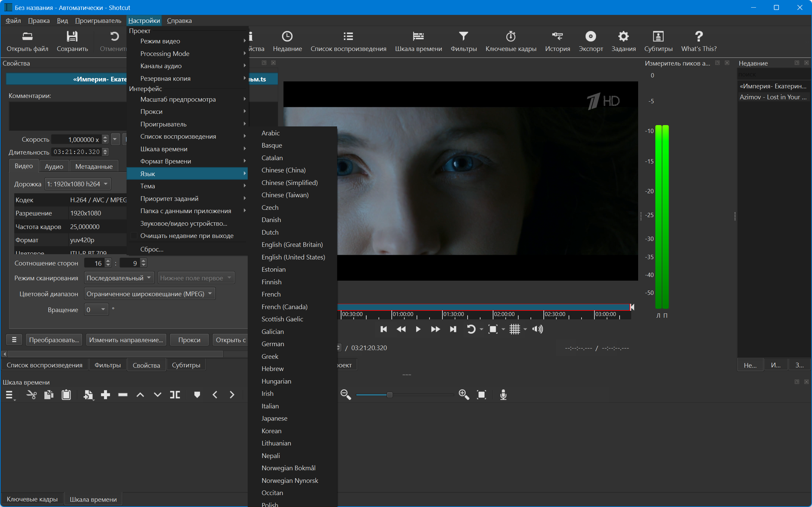Image resolution: width=812 pixels, height=507 pixels.
Task: Click the Keyframes stopwatch icon
Action: pos(510,36)
